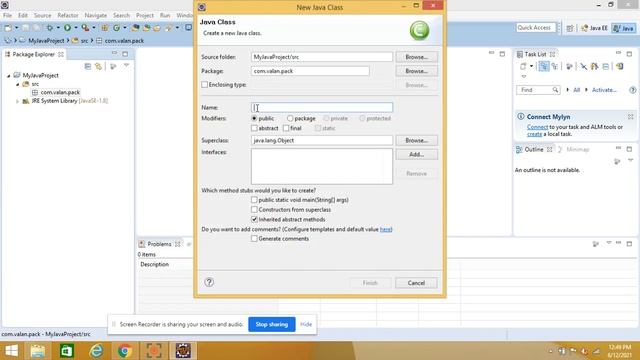Switch to the Problems tab
Viewport: 640px width, 360px height.
[159, 244]
